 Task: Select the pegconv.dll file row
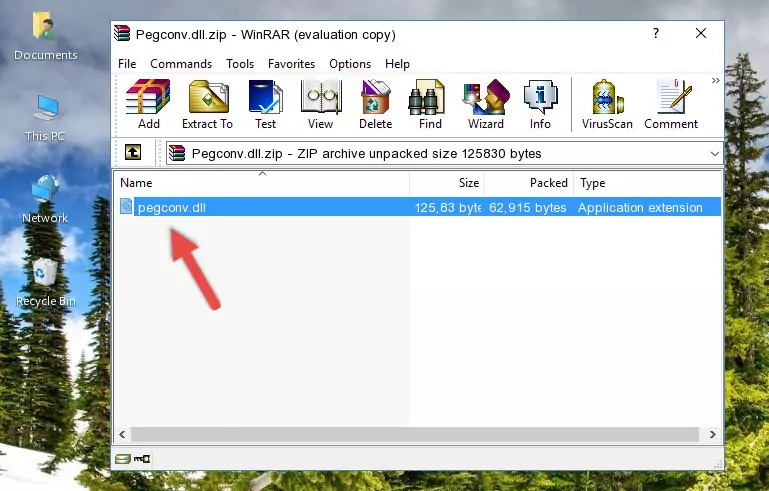click(418, 207)
